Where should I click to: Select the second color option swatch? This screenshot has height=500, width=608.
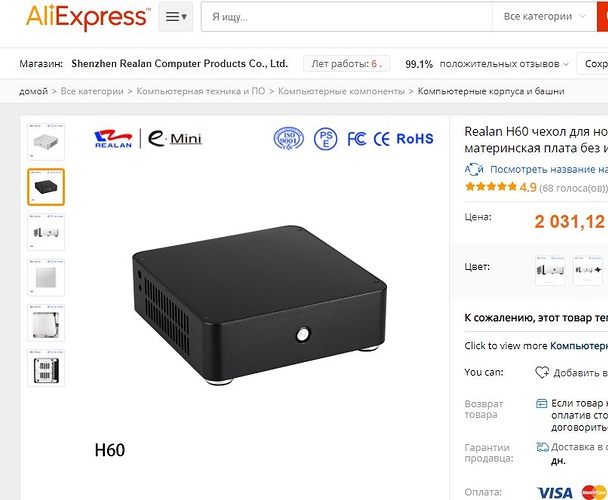click(x=587, y=270)
